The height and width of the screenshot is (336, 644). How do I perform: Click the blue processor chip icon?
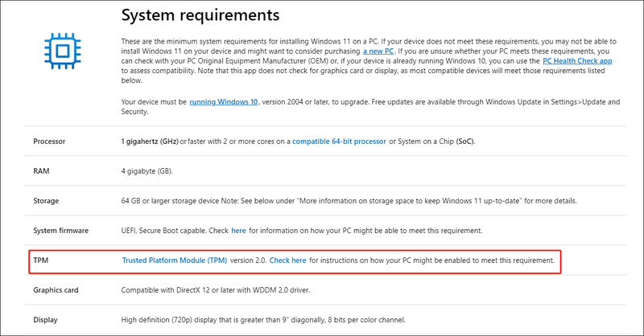point(63,51)
